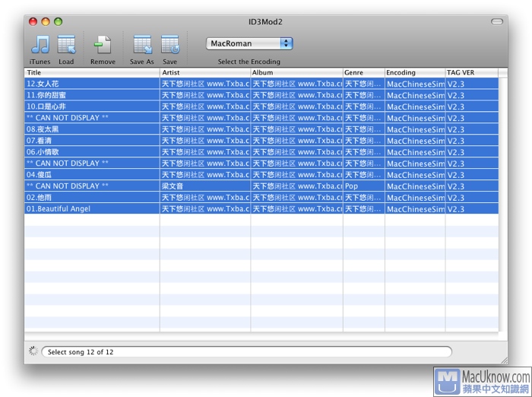The image size is (532, 397).
Task: Sort by Album column header
Action: pyautogui.click(x=296, y=72)
